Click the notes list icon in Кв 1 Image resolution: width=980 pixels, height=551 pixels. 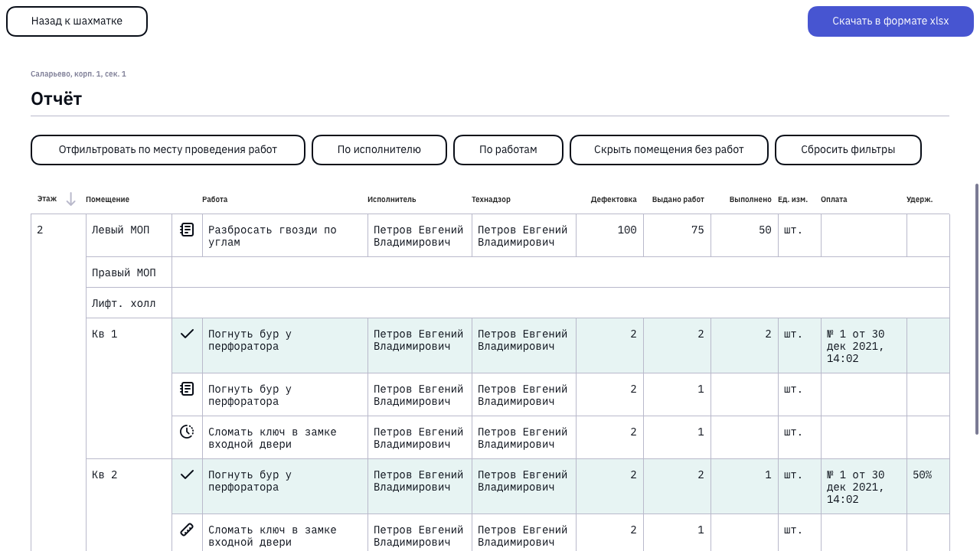(x=187, y=389)
